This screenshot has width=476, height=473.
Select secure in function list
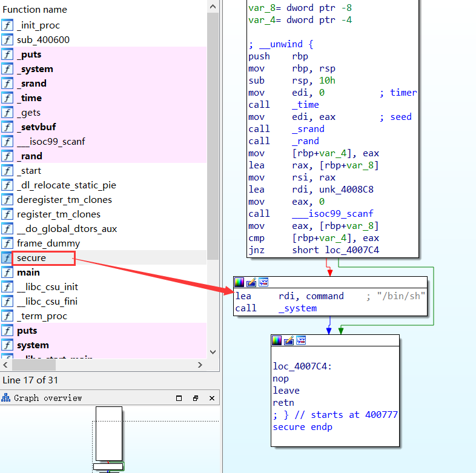(x=31, y=258)
